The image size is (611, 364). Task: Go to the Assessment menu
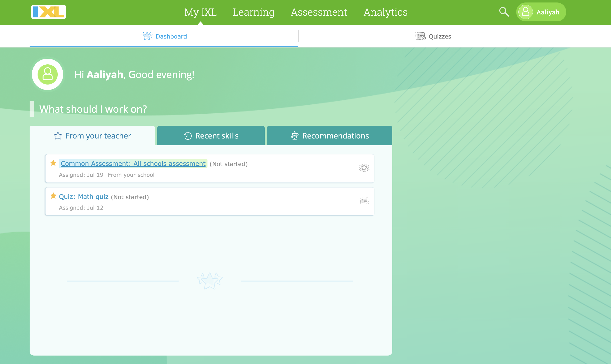[319, 12]
